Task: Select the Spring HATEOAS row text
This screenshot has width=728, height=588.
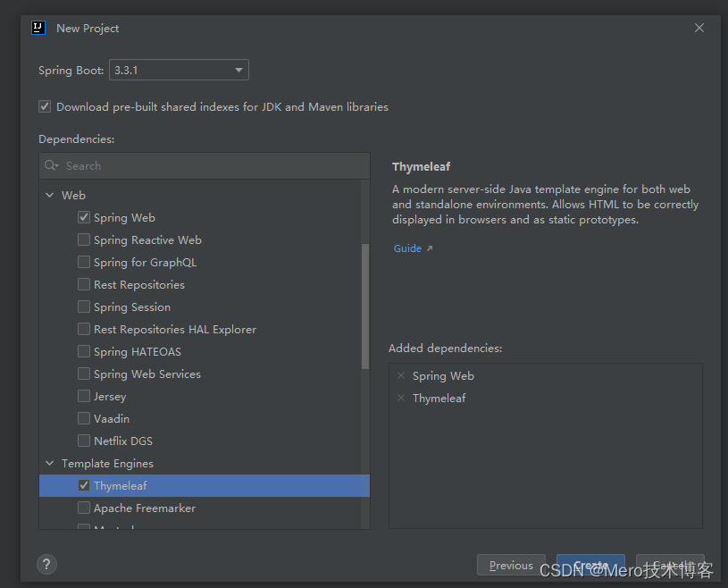Action: click(x=138, y=351)
